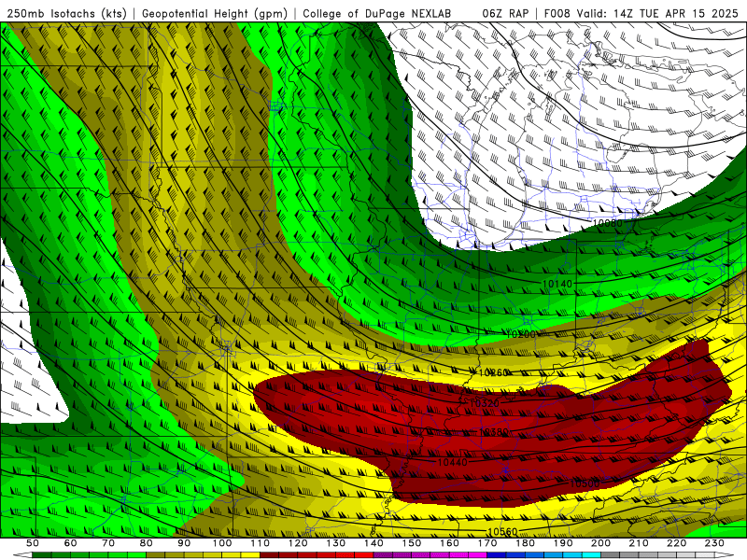Click the legend value 160
The width and height of the screenshot is (747, 560).
point(449,543)
